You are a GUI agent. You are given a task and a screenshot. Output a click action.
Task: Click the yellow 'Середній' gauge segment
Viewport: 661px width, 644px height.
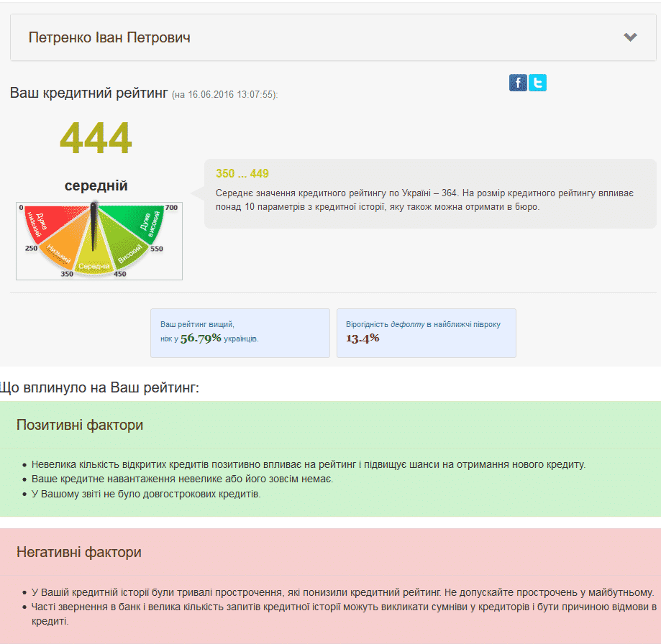click(94, 260)
